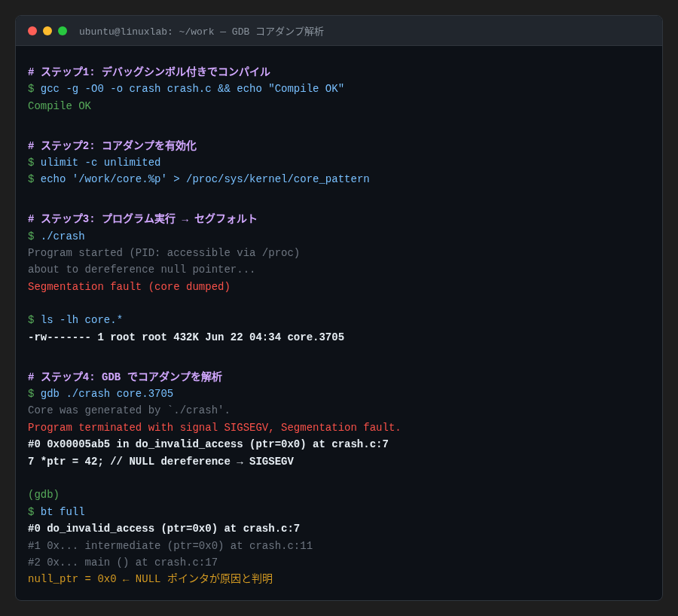Click 'about to dereference null pointer...' line
The height and width of the screenshot is (616, 678).
142,270
